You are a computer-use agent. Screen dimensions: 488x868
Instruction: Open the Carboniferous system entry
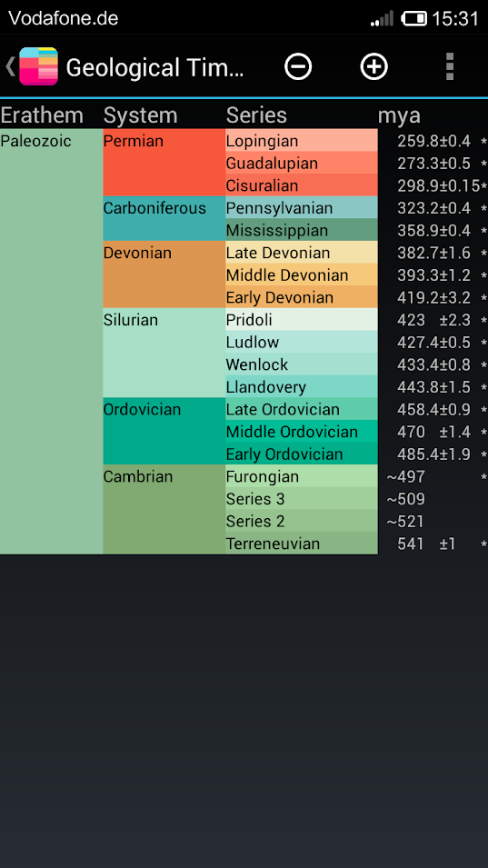(x=164, y=219)
